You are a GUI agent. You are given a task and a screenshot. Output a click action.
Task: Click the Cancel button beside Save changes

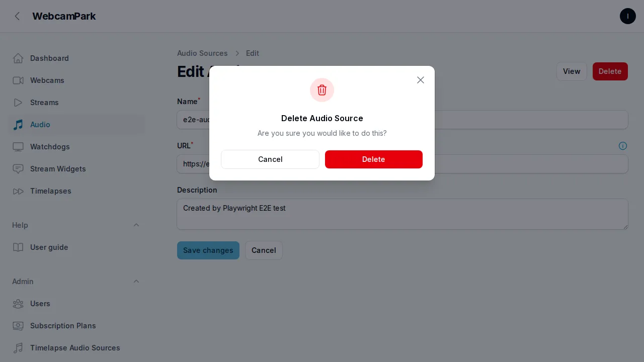click(264, 250)
